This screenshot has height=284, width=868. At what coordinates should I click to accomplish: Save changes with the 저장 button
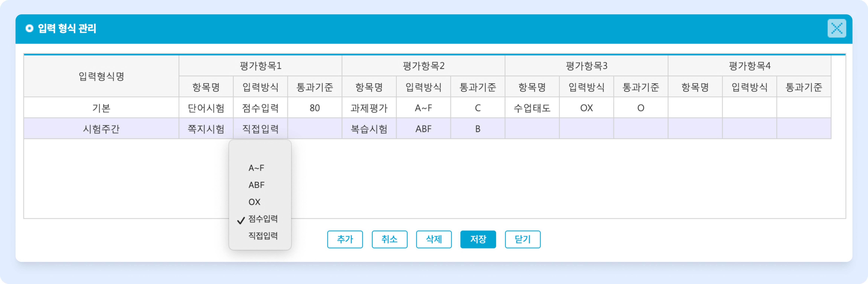pos(478,239)
